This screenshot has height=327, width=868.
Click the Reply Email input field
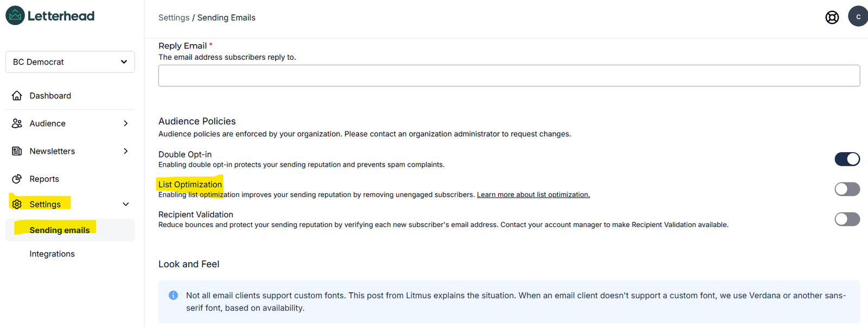[509, 76]
